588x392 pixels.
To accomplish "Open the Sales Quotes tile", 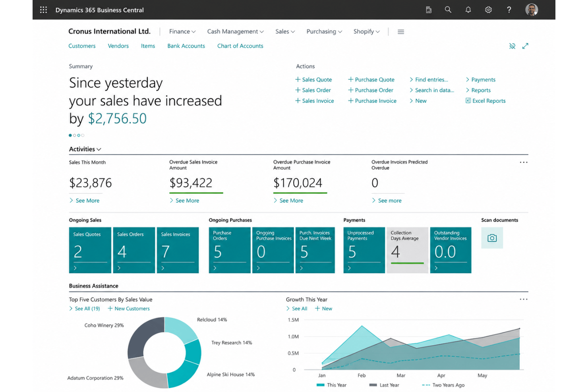I will pyautogui.click(x=90, y=250).
